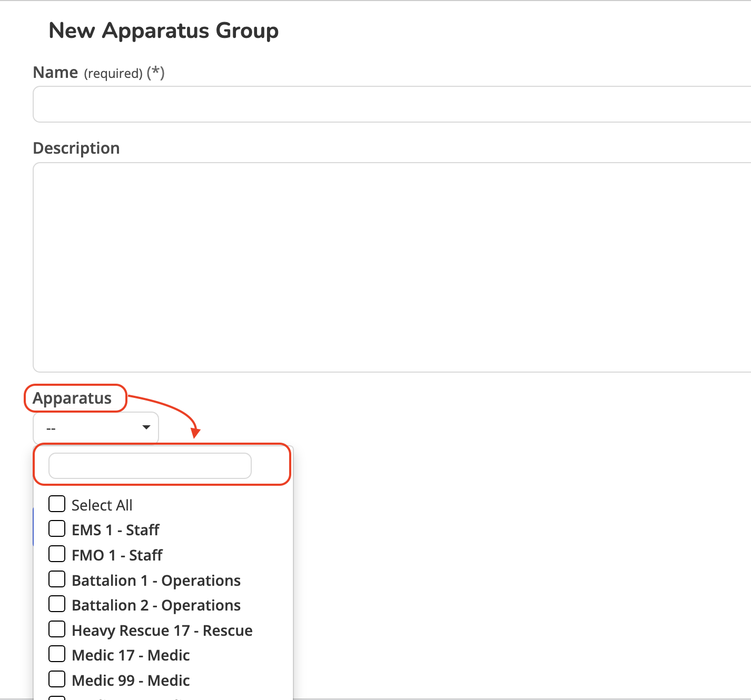Focus the search box in Apparatus list
Image resolution: width=751 pixels, height=700 pixels.
(150, 466)
